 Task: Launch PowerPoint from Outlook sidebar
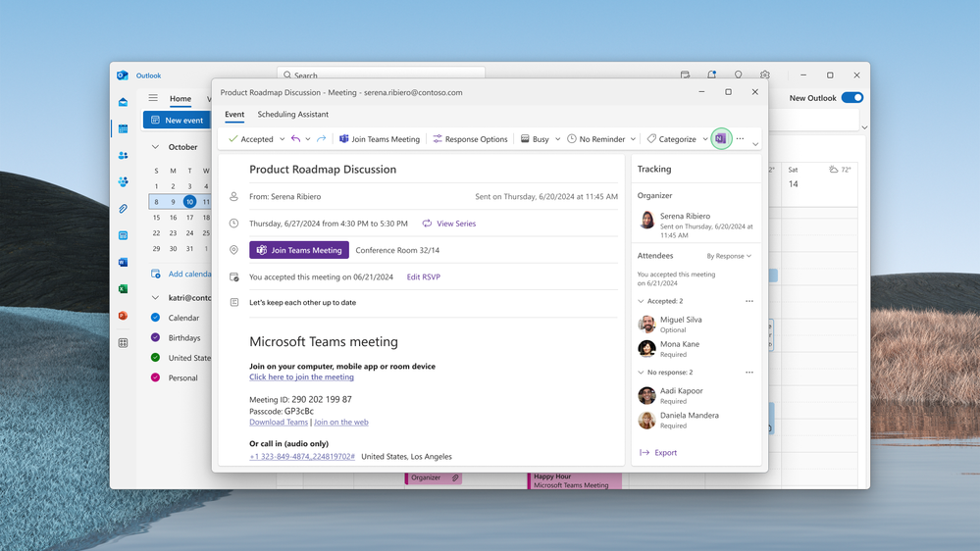[x=124, y=316]
